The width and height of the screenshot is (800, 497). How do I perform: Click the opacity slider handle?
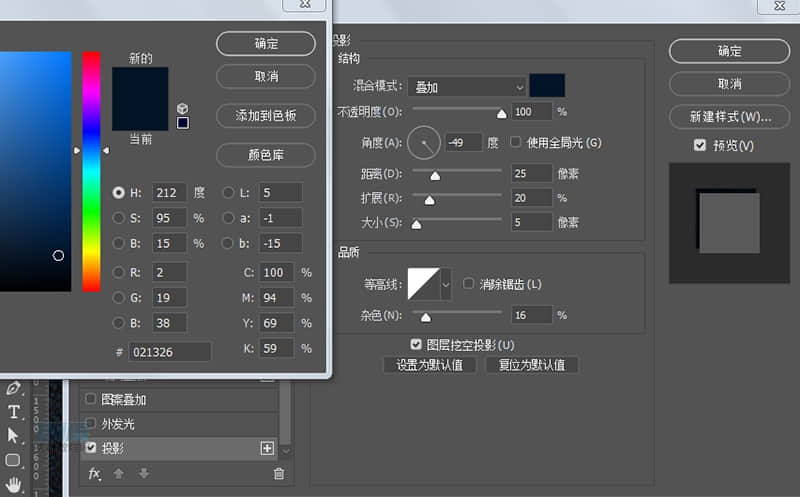click(502, 114)
